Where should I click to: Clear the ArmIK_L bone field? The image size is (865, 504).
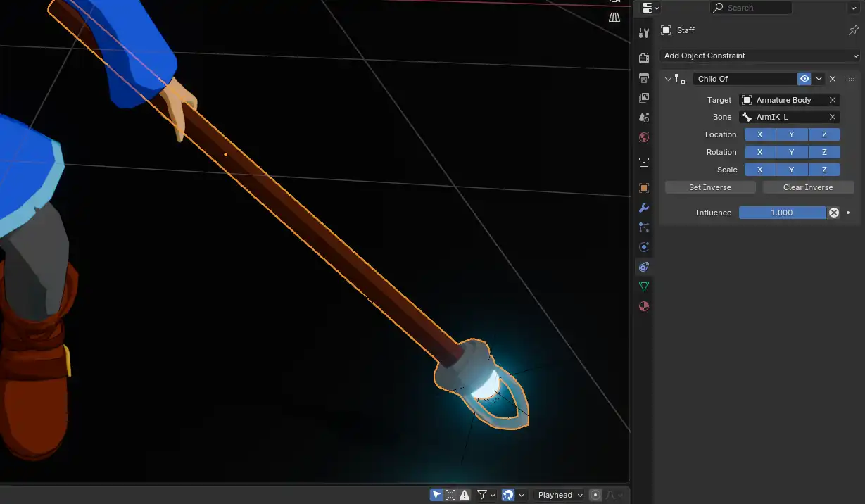click(833, 117)
